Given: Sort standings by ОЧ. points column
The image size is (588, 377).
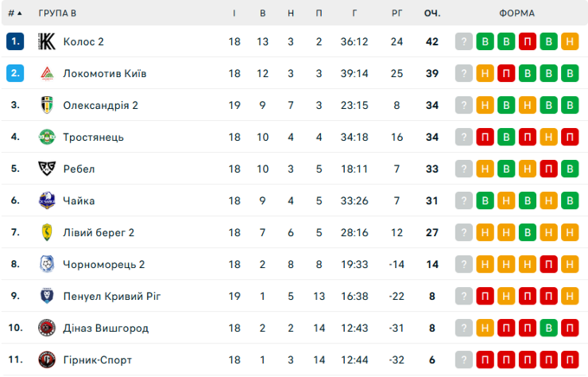Looking at the screenshot, I should click(x=431, y=13).
